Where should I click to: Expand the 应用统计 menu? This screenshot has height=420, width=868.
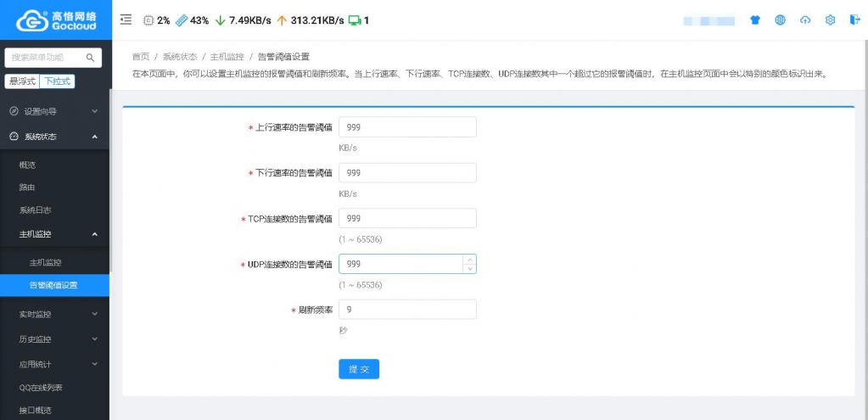(55, 364)
